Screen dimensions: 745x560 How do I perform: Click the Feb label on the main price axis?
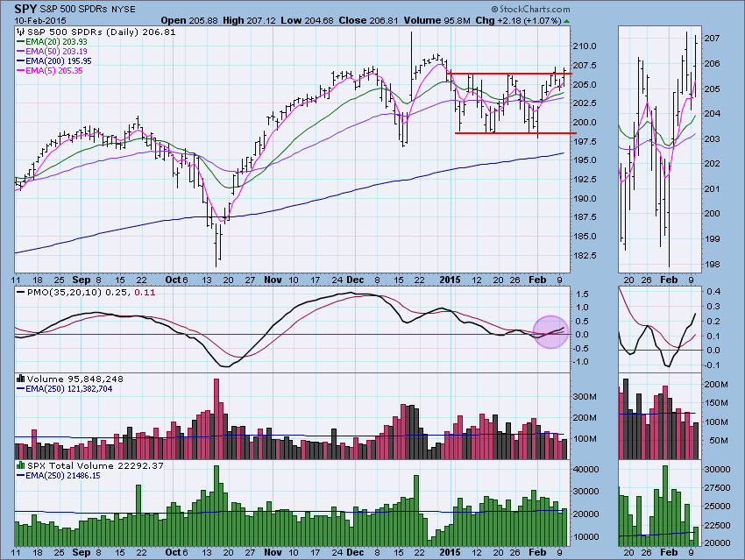537,280
